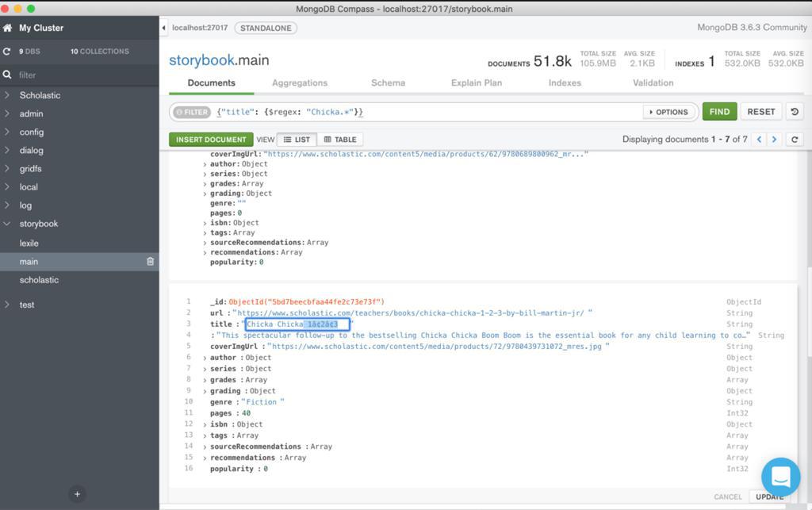Expand author field in edited document
Viewport: 812px width, 510px height.
205,359
